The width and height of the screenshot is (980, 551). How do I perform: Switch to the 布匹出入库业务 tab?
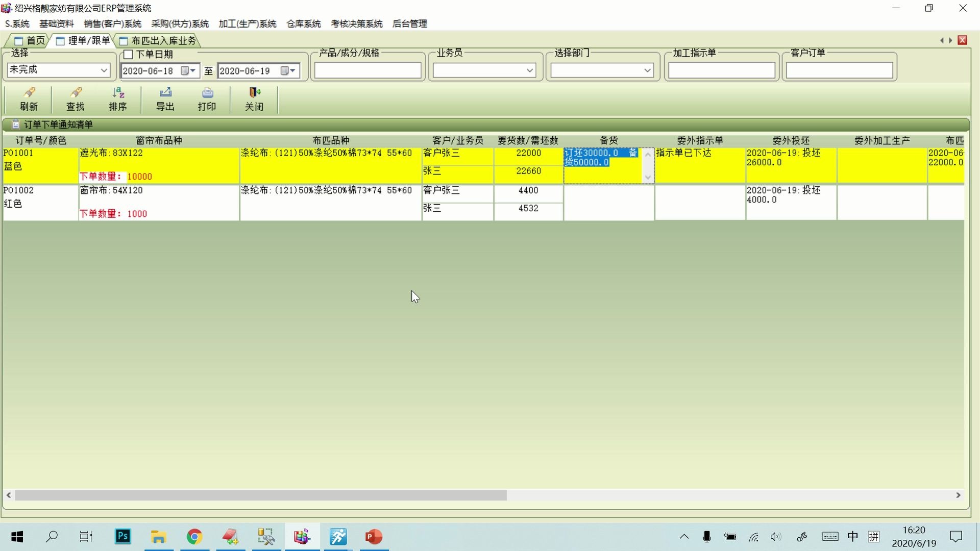pos(158,41)
